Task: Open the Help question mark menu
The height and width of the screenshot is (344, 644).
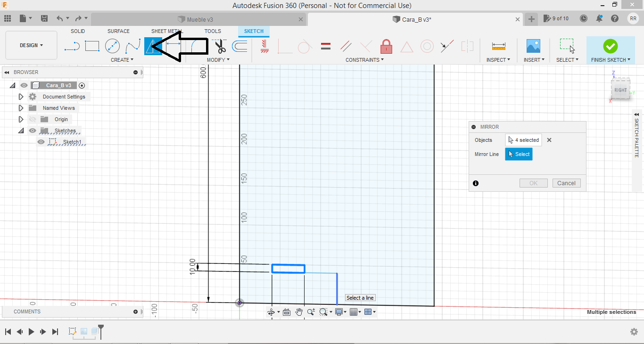Action: 615,18
